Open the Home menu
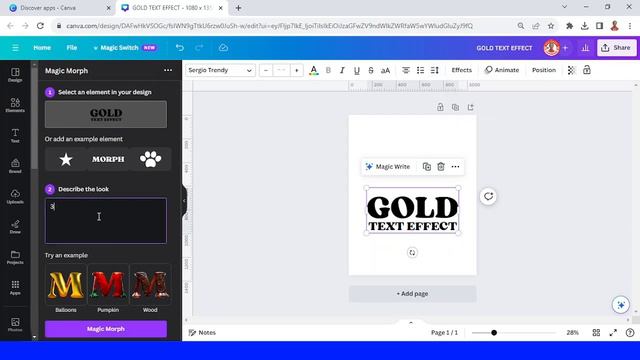 tap(42, 48)
